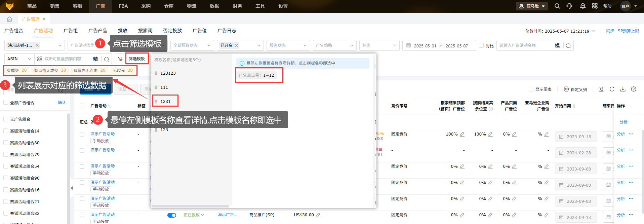Viewport: 644px width, 224px height.
Task: Toggle the 显示图表 checkbox
Action: pyautogui.click(x=531, y=89)
